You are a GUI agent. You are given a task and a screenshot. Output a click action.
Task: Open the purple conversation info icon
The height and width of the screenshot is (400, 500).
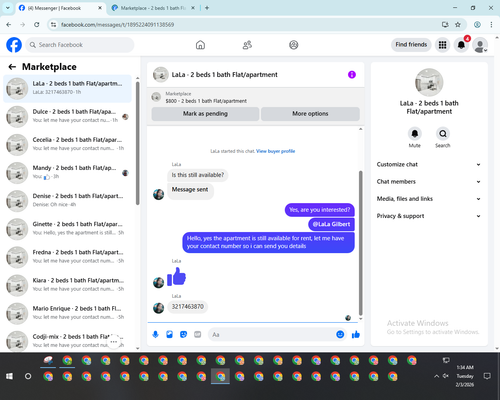(x=352, y=75)
